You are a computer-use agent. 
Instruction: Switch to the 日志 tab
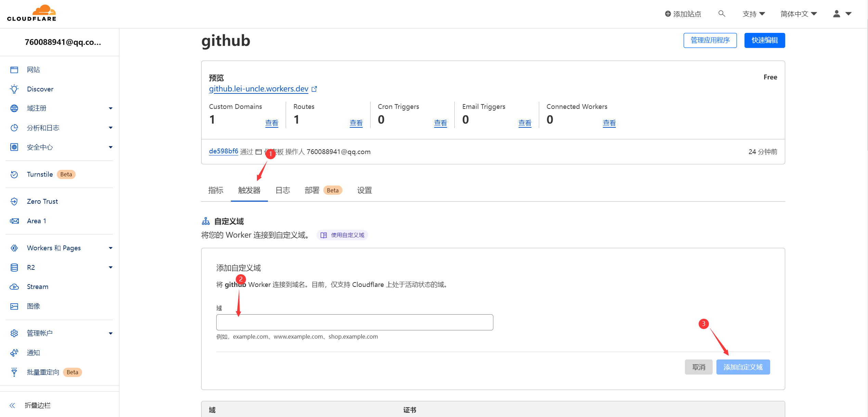click(283, 190)
